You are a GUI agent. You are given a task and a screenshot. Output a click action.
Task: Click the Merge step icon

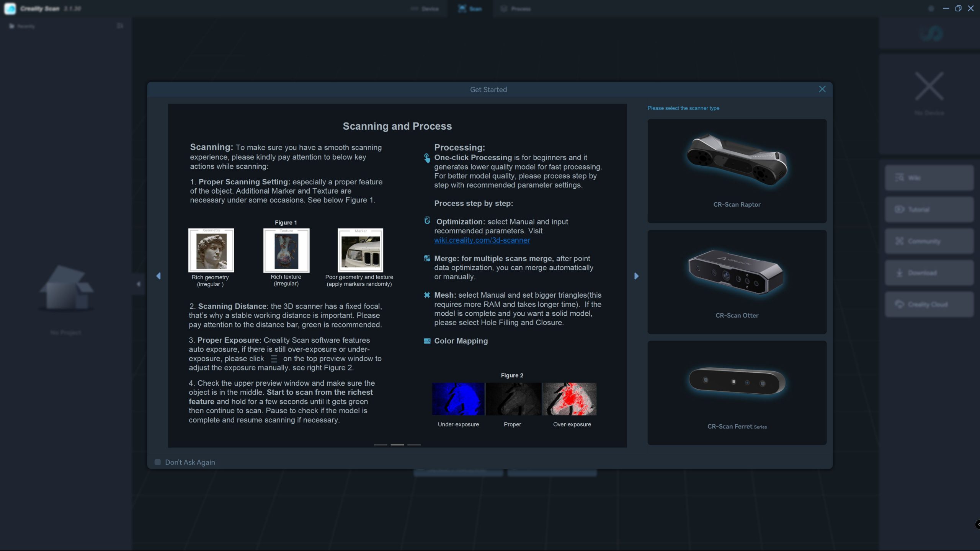pyautogui.click(x=427, y=258)
